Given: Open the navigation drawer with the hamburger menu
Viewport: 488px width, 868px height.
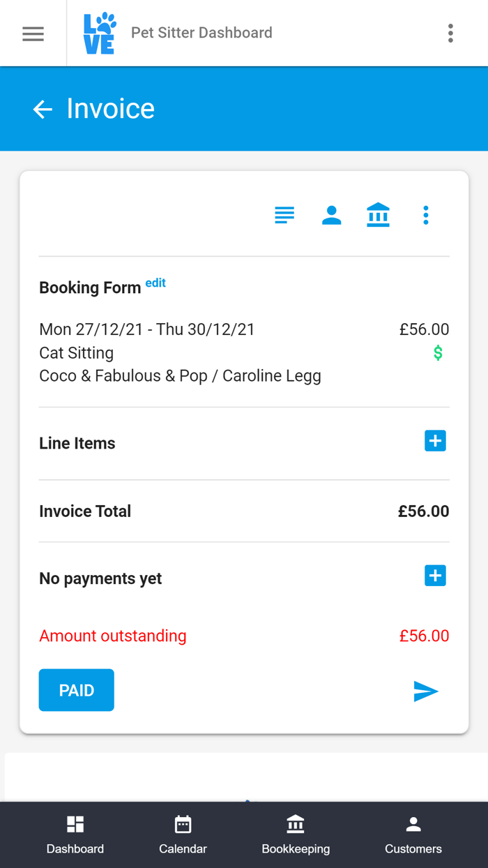Looking at the screenshot, I should point(32,33).
